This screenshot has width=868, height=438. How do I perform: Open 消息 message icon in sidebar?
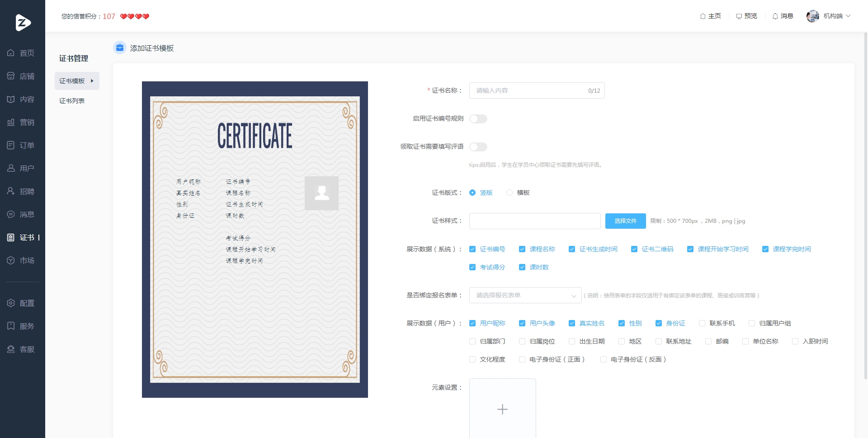point(11,214)
